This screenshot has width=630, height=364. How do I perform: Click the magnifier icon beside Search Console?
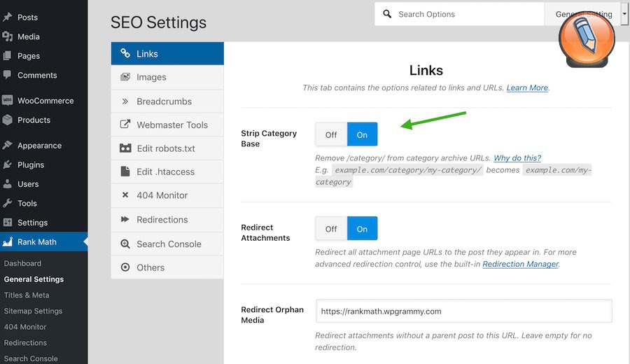pos(125,244)
